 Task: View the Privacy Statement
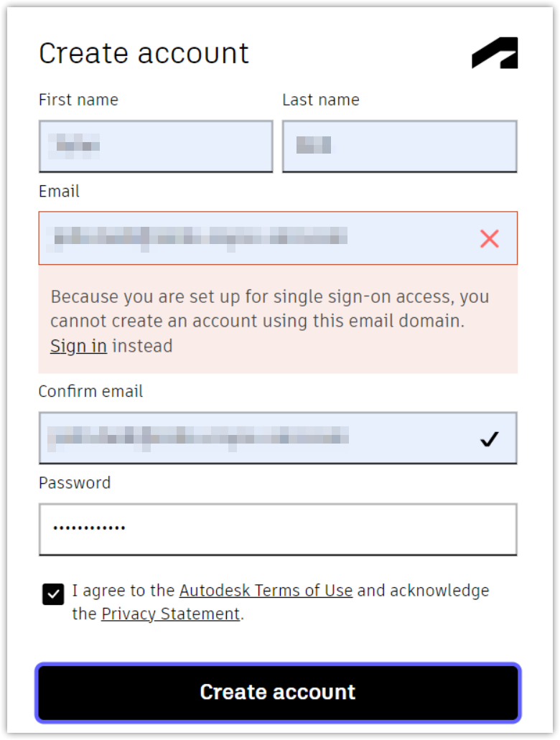[x=171, y=614]
